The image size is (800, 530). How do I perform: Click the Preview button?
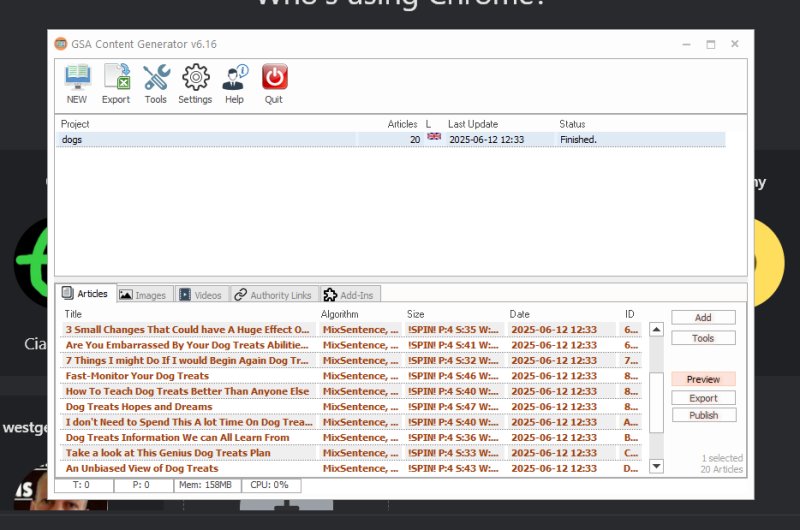703,379
